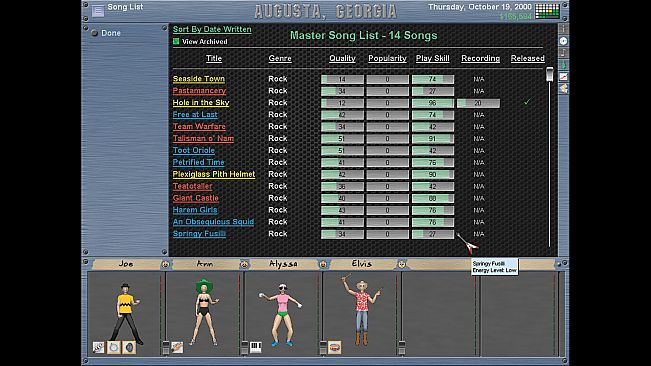Sort songs by Popularity column header
This screenshot has width=651, height=366.
coord(387,59)
